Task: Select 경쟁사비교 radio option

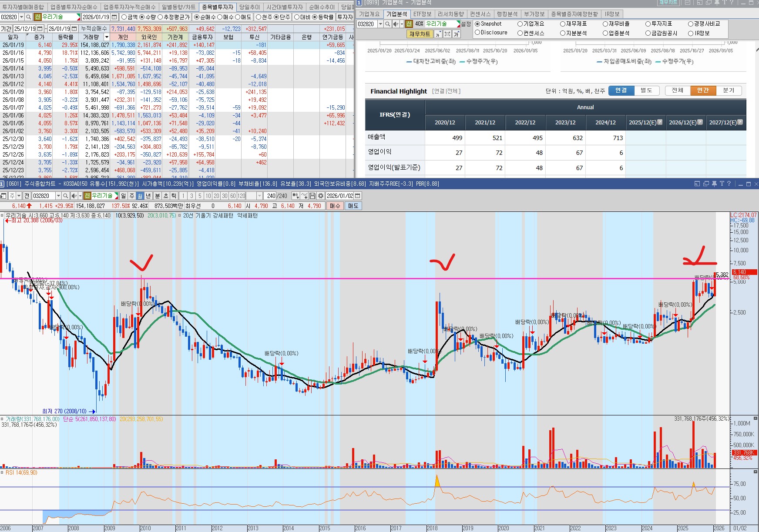Action: click(691, 24)
